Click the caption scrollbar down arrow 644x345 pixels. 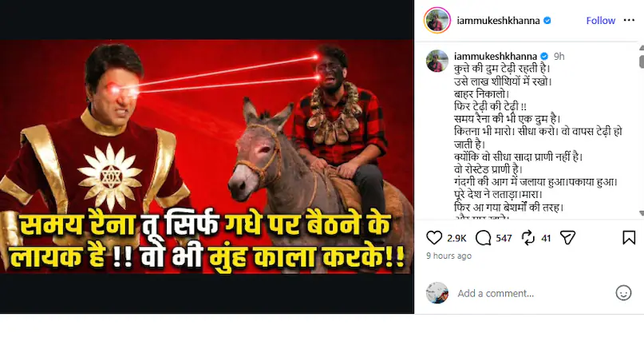(641, 213)
